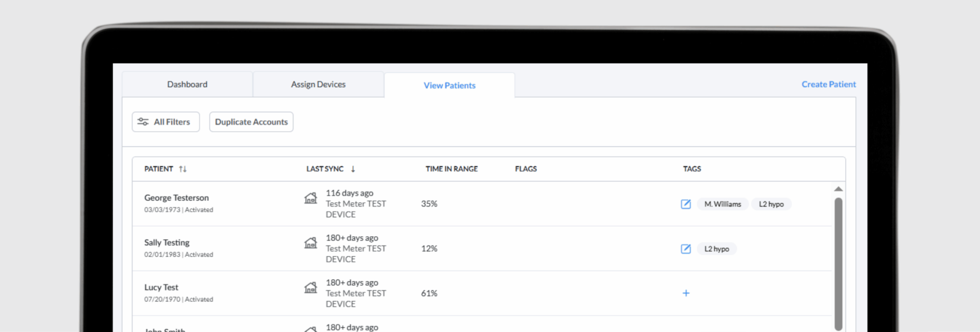Sort by Last Sync using the down arrow

[x=353, y=169]
